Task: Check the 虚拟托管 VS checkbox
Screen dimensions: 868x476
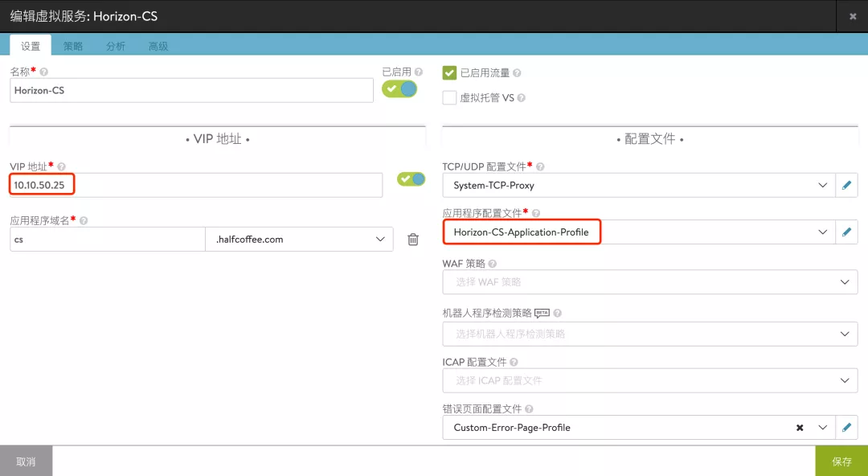Action: [449, 97]
